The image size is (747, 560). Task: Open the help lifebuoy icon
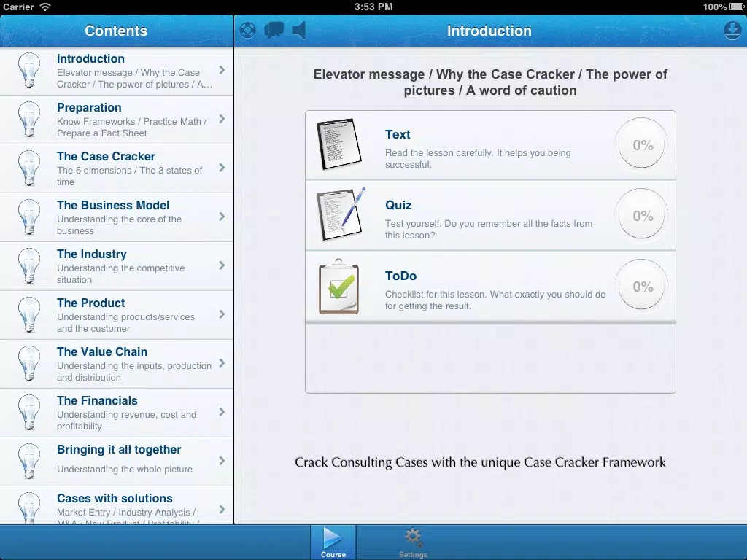[x=248, y=31]
